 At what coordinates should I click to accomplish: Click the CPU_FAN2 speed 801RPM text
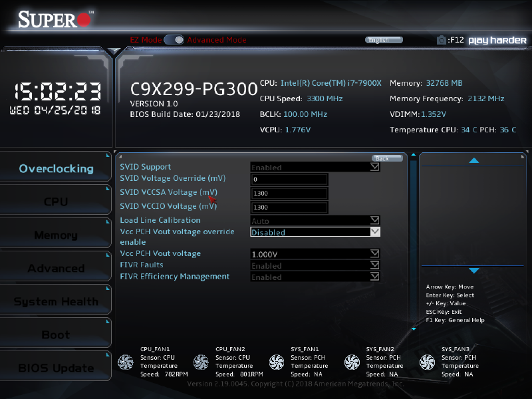click(x=251, y=374)
